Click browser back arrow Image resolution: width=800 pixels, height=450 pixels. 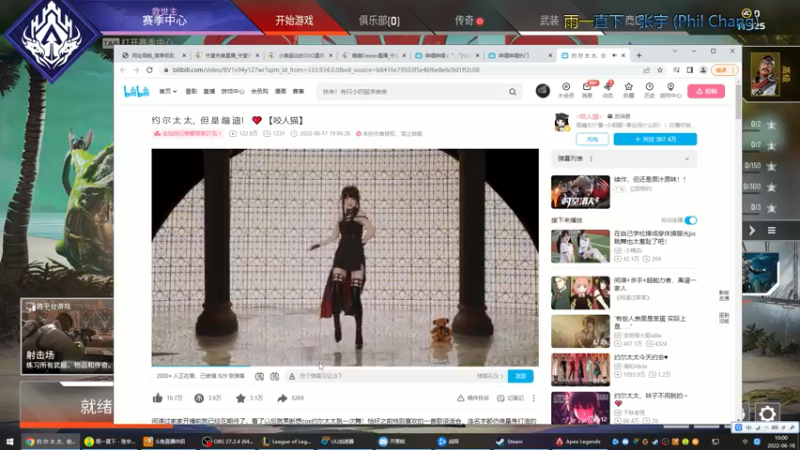123,70
